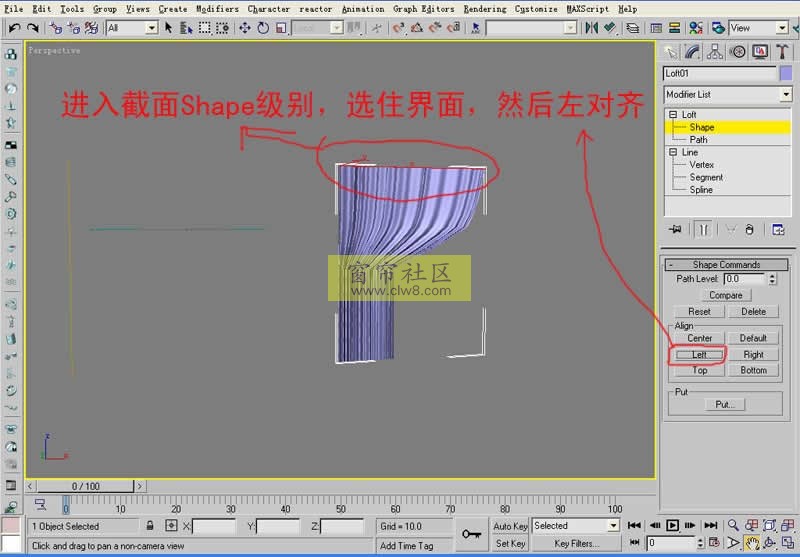Click the Pin Stack icon

[675, 230]
